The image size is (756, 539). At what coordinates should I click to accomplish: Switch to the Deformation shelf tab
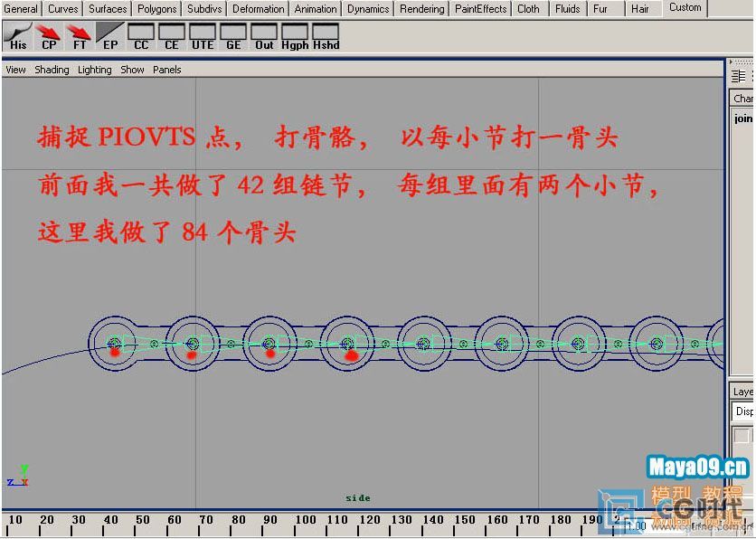259,9
